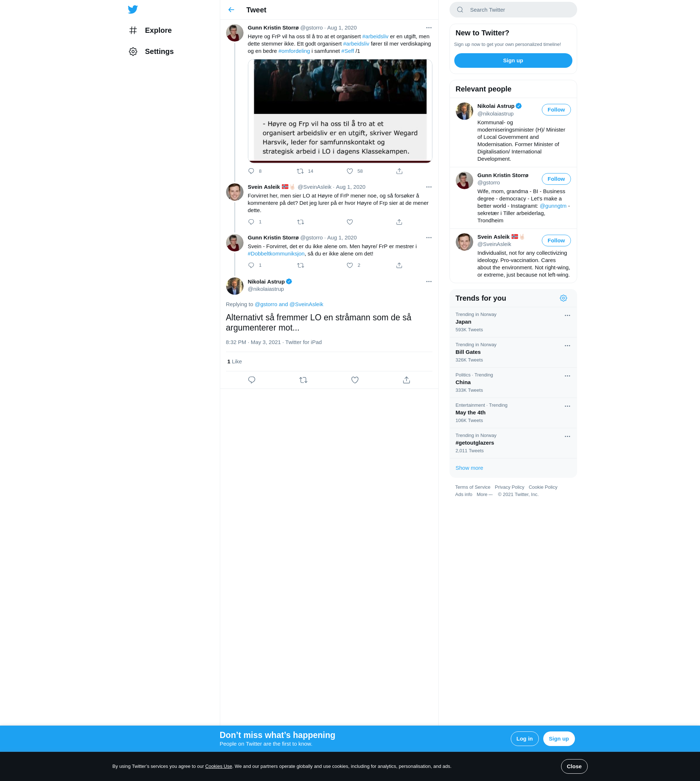Reply to the Dobbeltkommuniksjon tweet
This screenshot has width=700, height=781.
tap(251, 265)
